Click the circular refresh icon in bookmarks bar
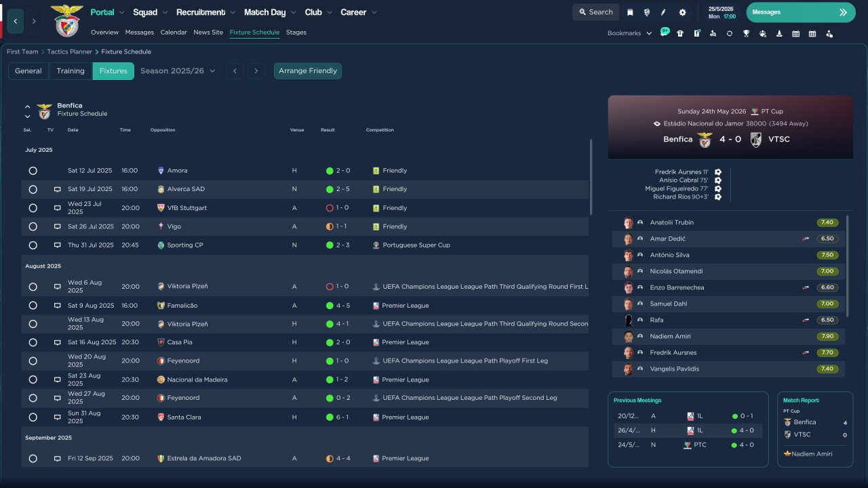Viewport: 868px width, 488px height. coord(730,33)
